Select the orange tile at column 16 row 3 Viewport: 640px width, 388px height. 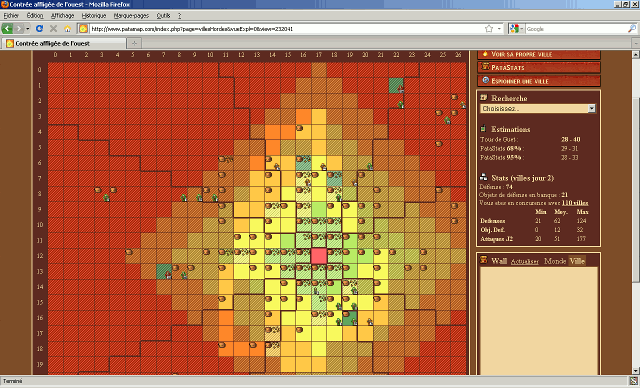tap(303, 116)
